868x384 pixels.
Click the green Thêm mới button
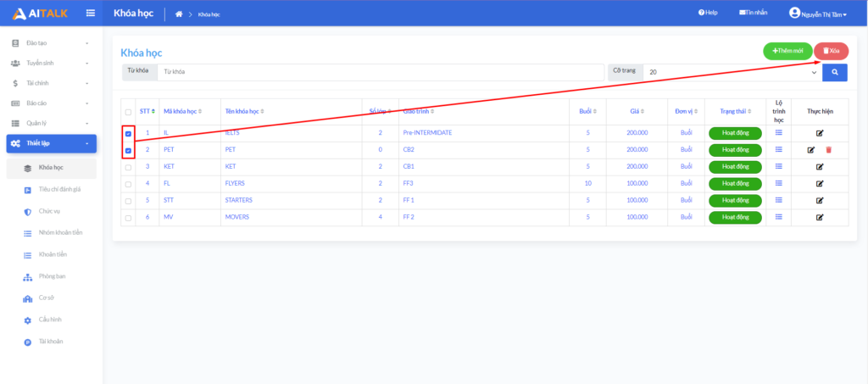click(x=787, y=51)
